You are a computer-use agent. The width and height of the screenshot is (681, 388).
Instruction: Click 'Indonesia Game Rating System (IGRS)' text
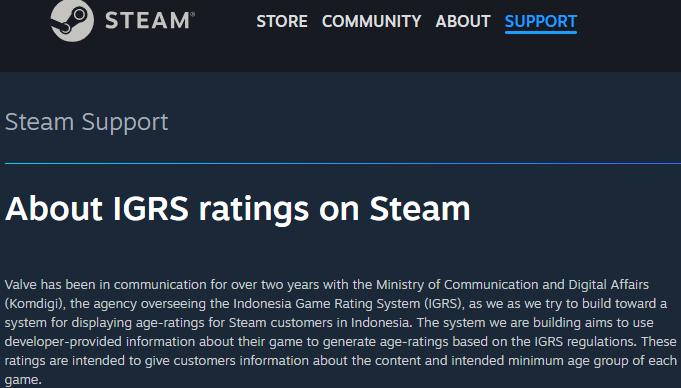347,304
